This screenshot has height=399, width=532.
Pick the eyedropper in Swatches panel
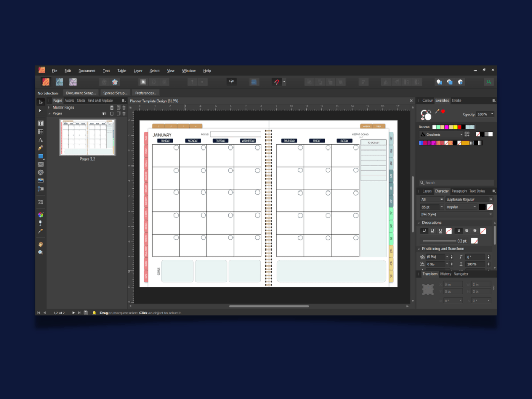coord(437,111)
